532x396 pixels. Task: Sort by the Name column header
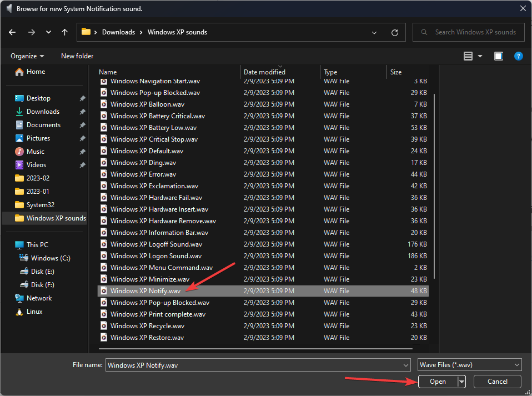pyautogui.click(x=108, y=72)
